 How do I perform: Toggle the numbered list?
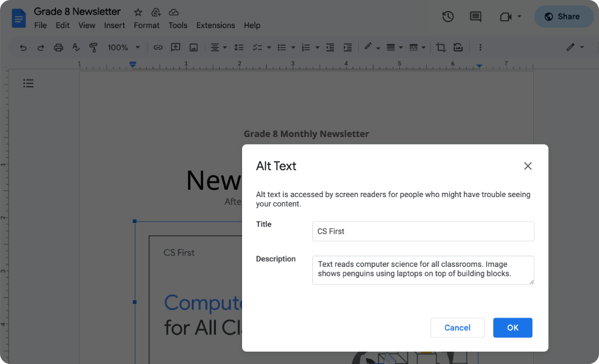pyautogui.click(x=305, y=48)
